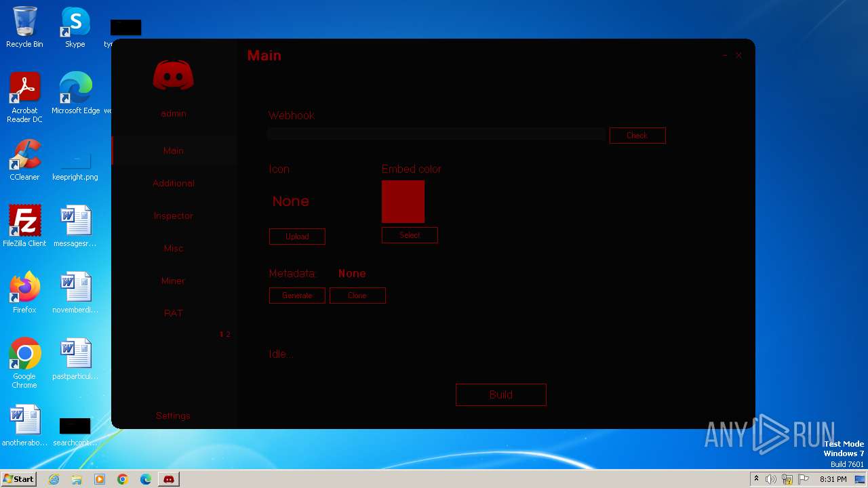This screenshot has height=488, width=868.
Task: Click the 'admin' username text
Action: click(174, 113)
